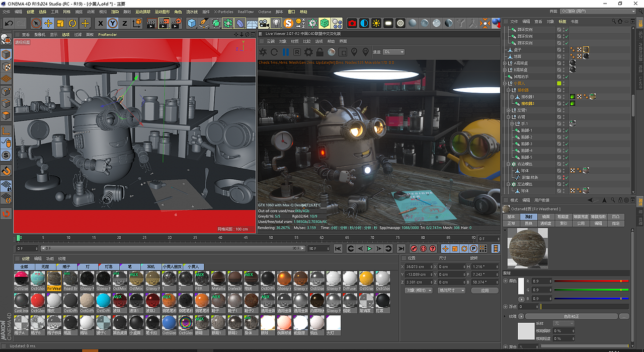Toggle Live Viewer lock resolution icon
The height and width of the screenshot is (352, 644).
click(320, 52)
